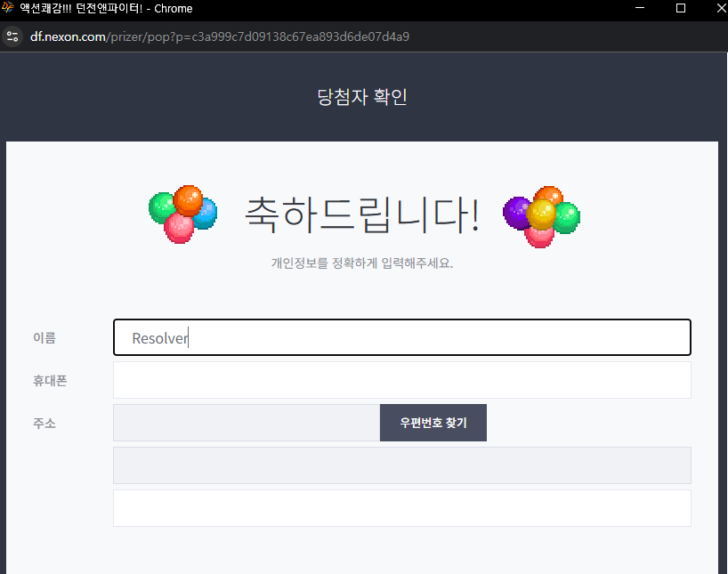Click the 개인정보를 정확하게 입력해주세요 instruction text
Screen dimensions: 728x574
(362, 263)
